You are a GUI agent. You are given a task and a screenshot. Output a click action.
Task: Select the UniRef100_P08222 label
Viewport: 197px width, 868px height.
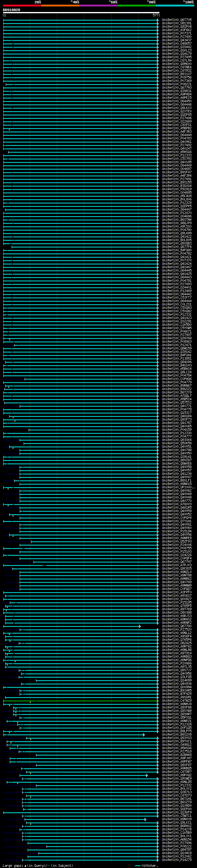coord(177,846)
